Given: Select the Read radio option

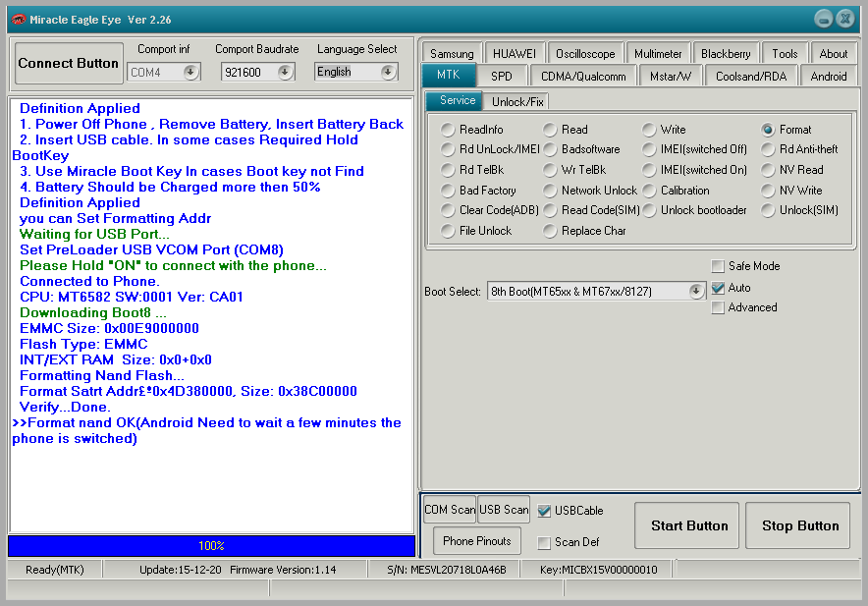Looking at the screenshot, I should pyautogui.click(x=550, y=130).
